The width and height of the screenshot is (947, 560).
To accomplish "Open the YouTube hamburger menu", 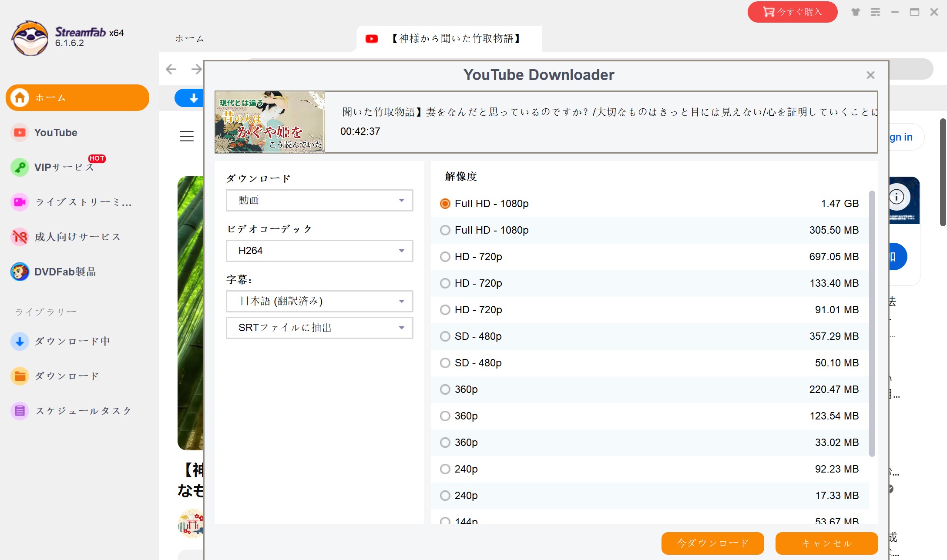I will [x=187, y=136].
